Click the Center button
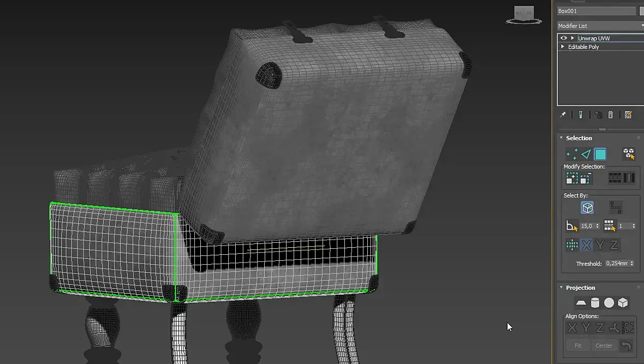Screen dimensions: 644x364 pos(604,345)
